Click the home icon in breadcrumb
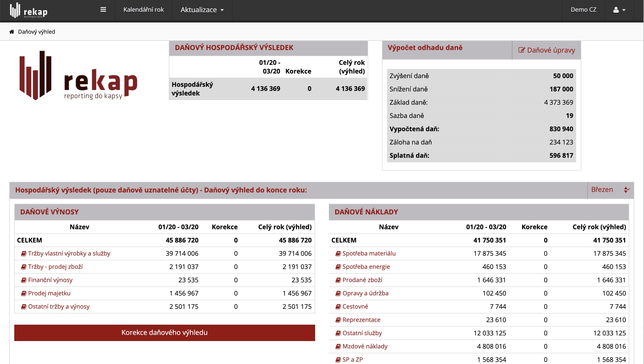 12,32
